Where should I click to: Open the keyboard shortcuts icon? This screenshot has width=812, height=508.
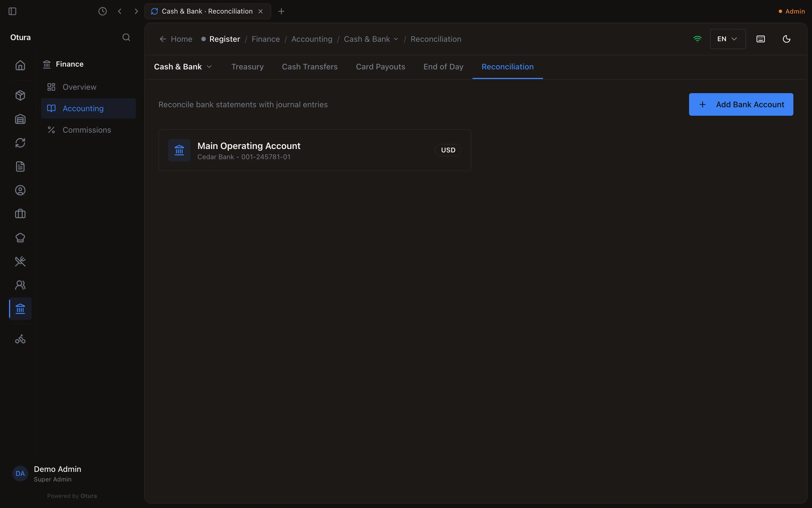click(761, 39)
